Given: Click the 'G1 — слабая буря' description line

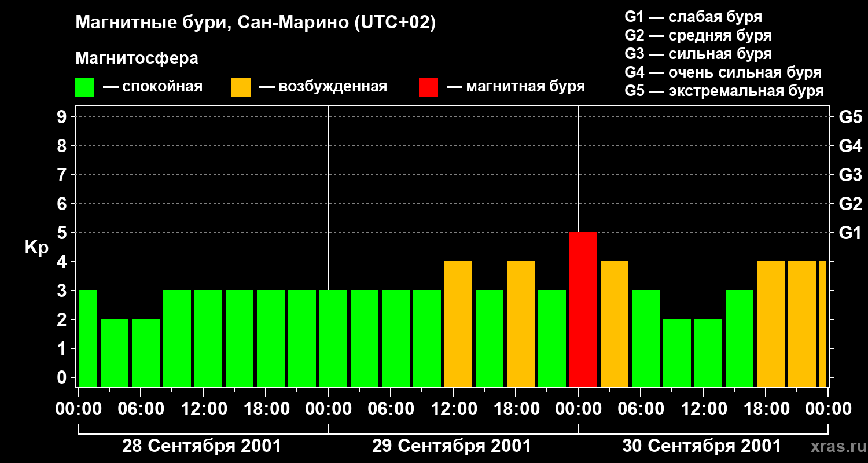Looking at the screenshot, I should [x=693, y=17].
